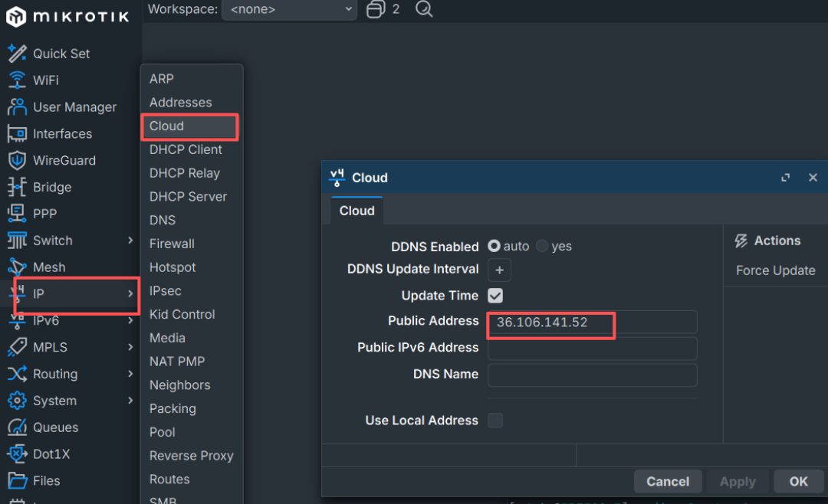This screenshot has width=828, height=504.
Task: Click the Cancel button
Action: tap(668, 482)
